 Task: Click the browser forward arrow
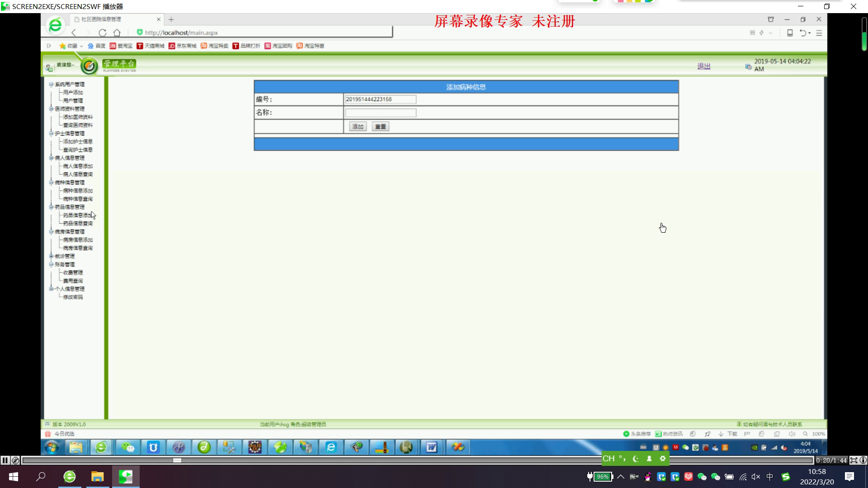coord(88,33)
